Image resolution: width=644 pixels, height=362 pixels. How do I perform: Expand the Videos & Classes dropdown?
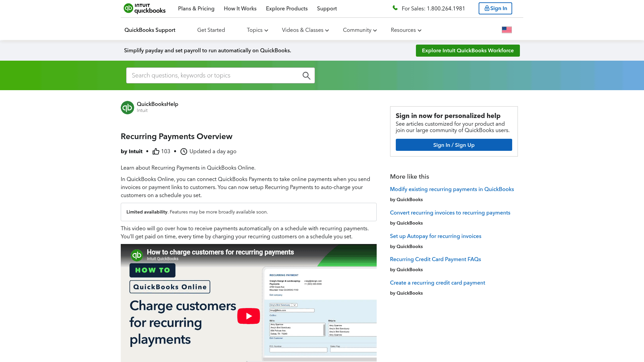point(305,30)
